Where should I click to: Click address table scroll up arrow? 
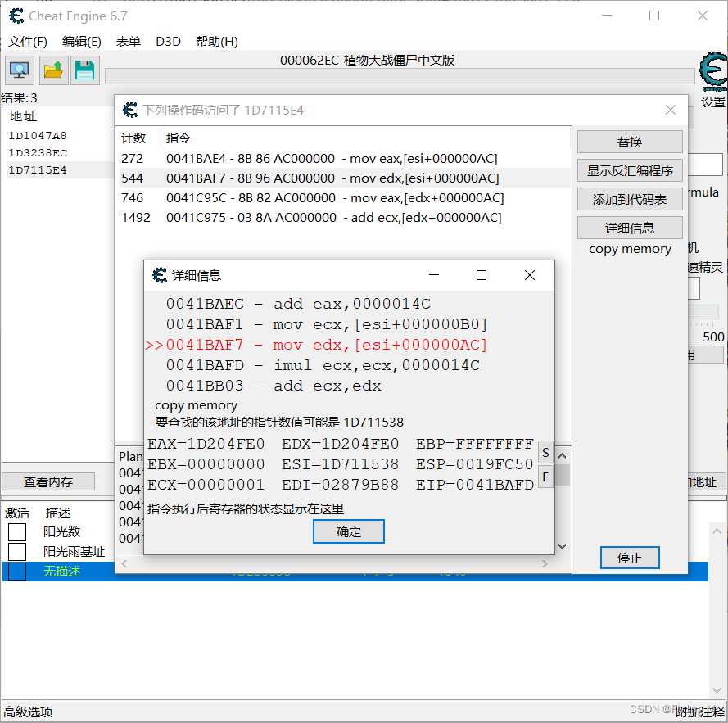[x=717, y=531]
